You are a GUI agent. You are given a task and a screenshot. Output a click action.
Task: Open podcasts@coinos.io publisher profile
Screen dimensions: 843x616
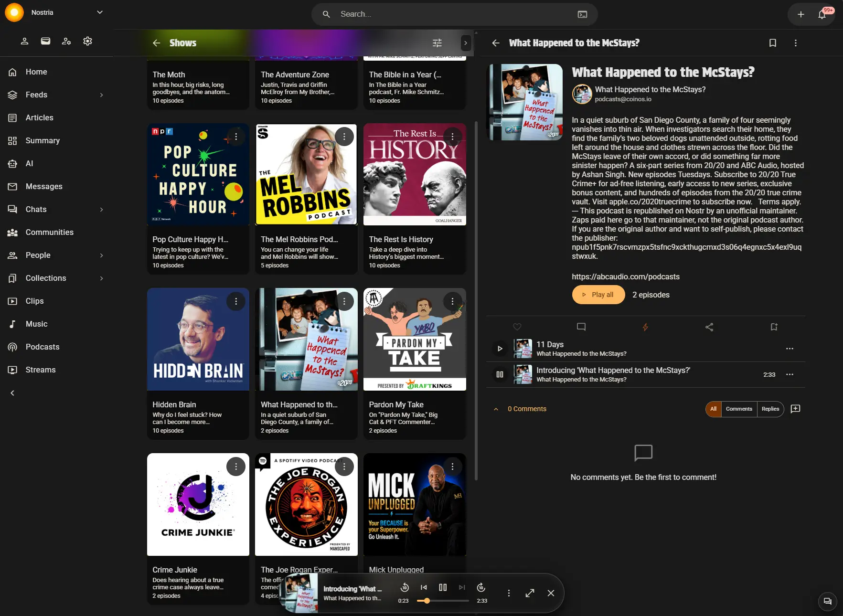(x=623, y=99)
